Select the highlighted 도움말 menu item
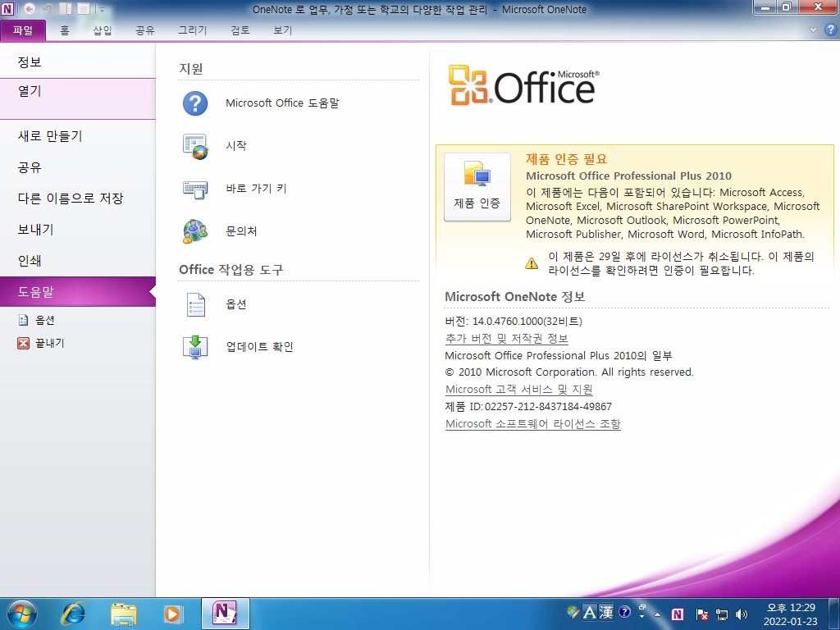 [x=78, y=292]
